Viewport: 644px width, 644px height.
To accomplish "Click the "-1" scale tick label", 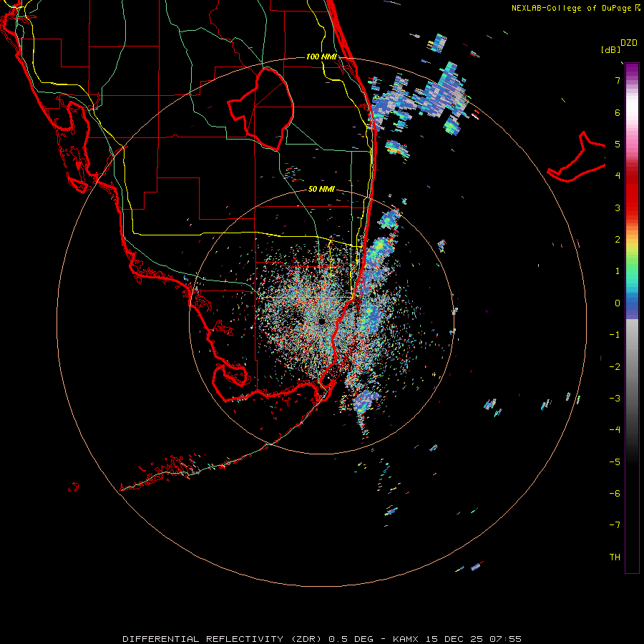I will coord(615,335).
